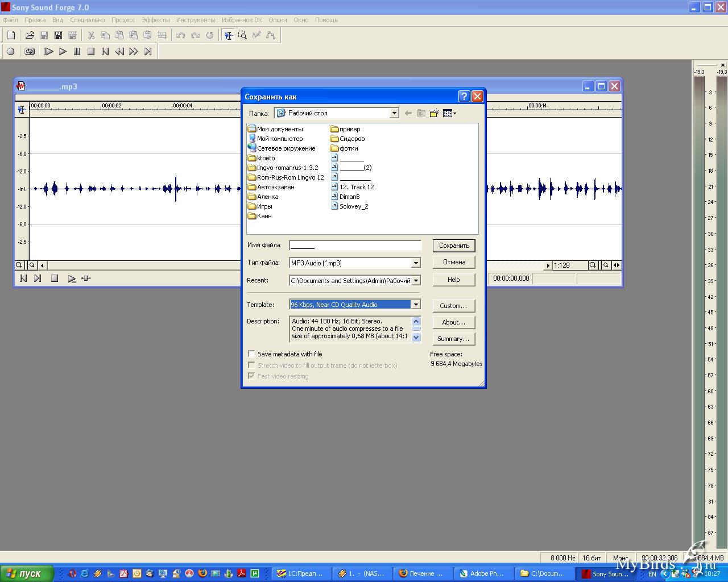Toggle Loop Playback in transport bar
This screenshot has width=728, height=582.
pos(30,52)
